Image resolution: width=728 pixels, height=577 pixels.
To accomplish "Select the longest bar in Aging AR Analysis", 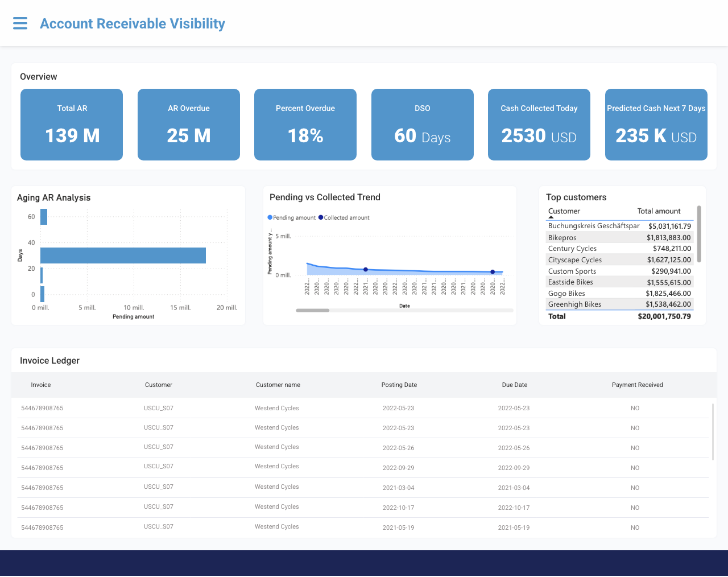I will pyautogui.click(x=123, y=255).
